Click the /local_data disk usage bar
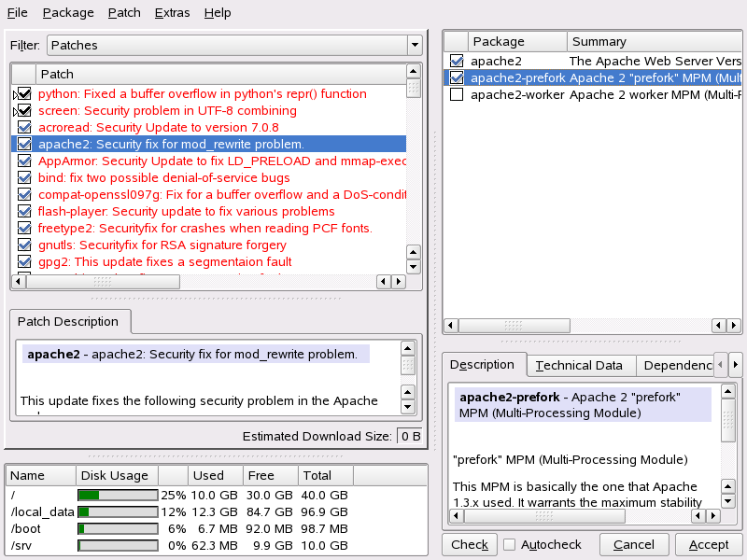 [x=116, y=511]
